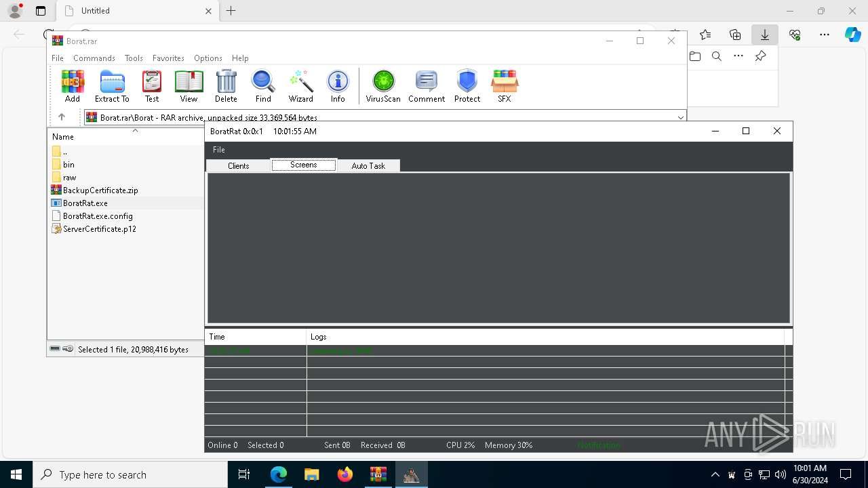Open the View tool in WinRAR
This screenshot has height=488, width=868.
pyautogui.click(x=189, y=86)
